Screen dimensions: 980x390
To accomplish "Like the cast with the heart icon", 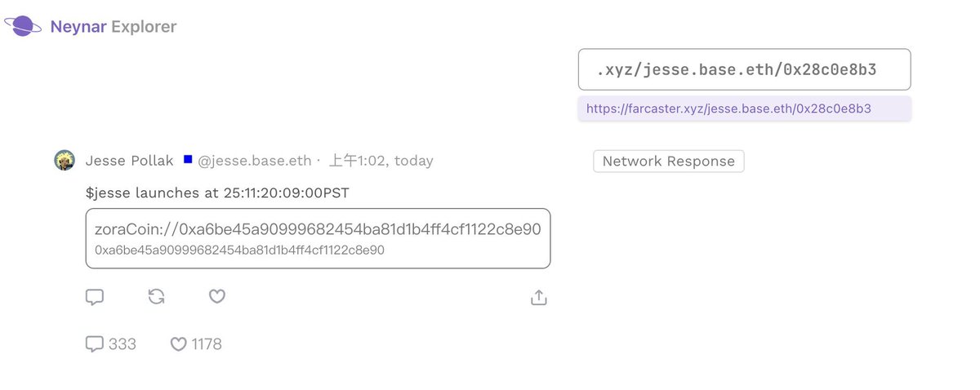I will [x=216, y=297].
